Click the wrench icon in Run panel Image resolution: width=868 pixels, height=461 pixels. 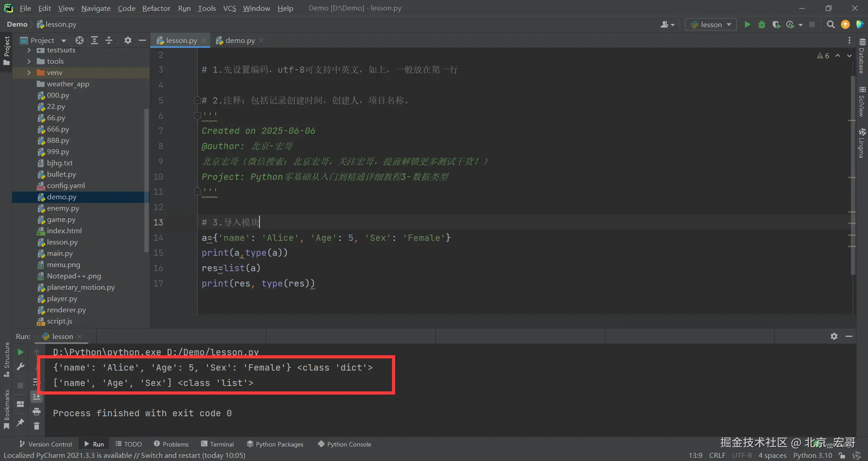(20, 367)
